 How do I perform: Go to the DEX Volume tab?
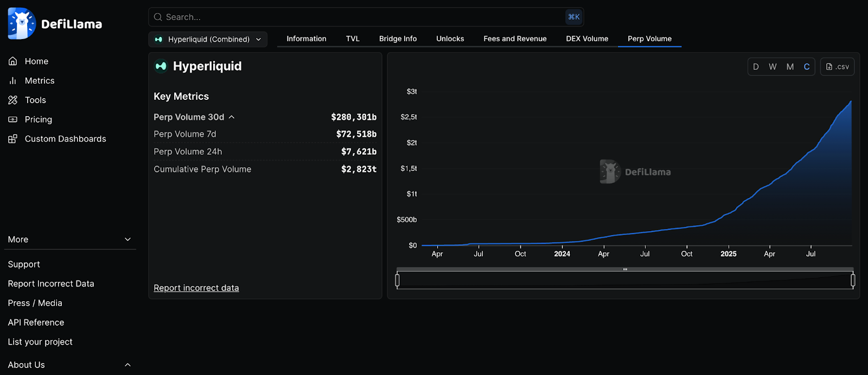pos(587,39)
